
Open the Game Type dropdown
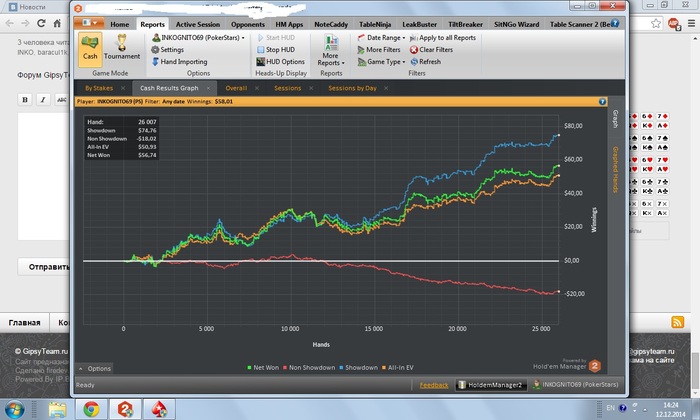(381, 62)
